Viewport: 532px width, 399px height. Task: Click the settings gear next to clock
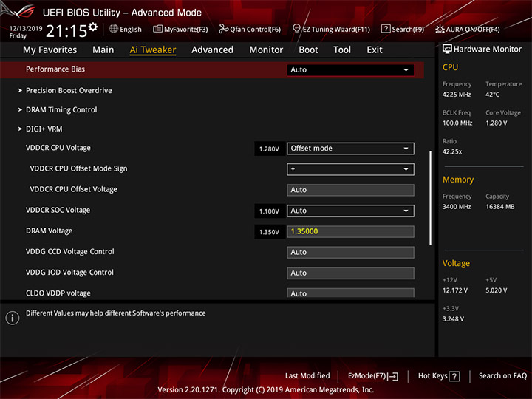pos(93,27)
